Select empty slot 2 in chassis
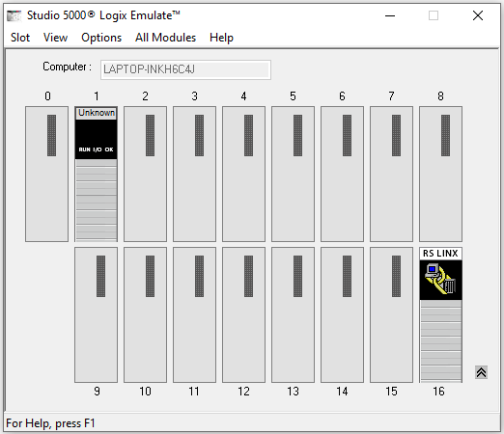Image resolution: width=504 pixels, height=434 pixels. 145,174
